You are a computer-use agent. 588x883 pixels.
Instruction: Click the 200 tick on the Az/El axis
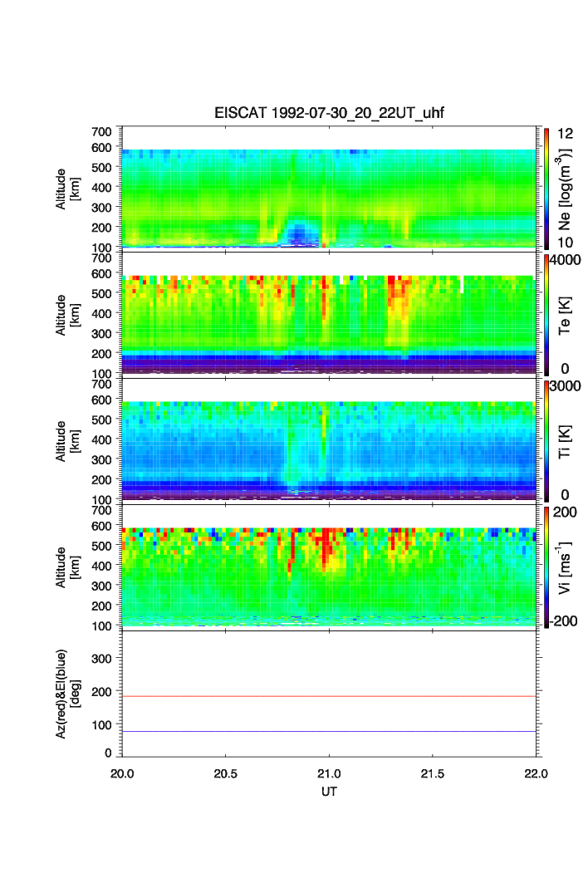click(x=101, y=692)
